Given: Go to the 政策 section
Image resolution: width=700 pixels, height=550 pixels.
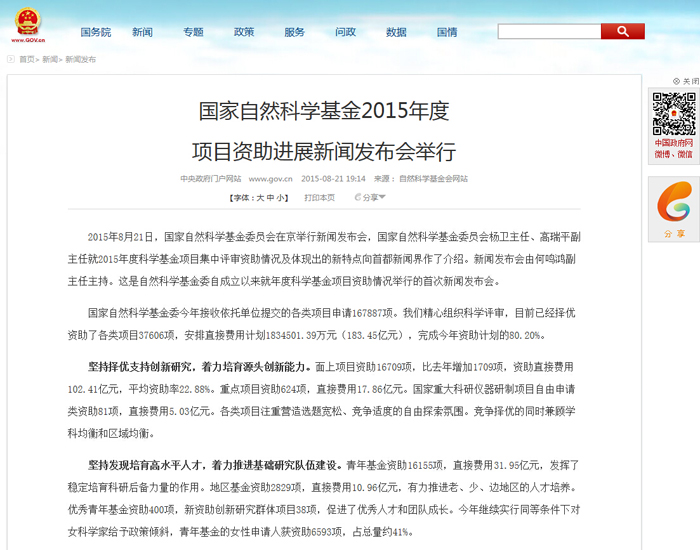Looking at the screenshot, I should pyautogui.click(x=244, y=32).
